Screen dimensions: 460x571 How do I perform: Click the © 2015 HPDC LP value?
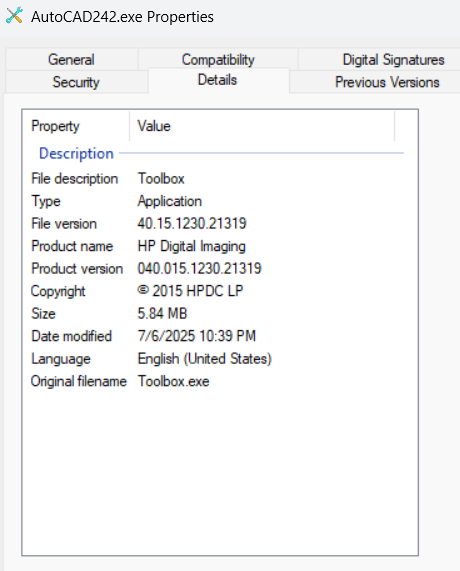(190, 291)
